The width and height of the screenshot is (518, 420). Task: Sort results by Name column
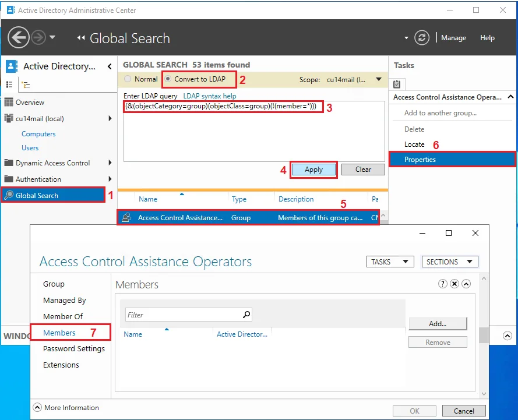pyautogui.click(x=147, y=199)
